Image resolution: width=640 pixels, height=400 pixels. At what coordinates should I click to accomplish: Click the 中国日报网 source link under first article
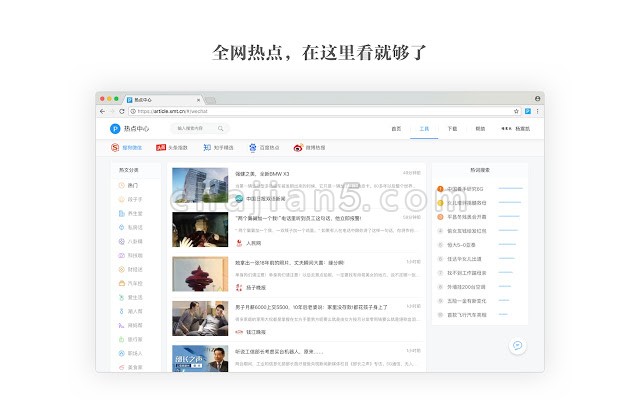[x=265, y=199]
